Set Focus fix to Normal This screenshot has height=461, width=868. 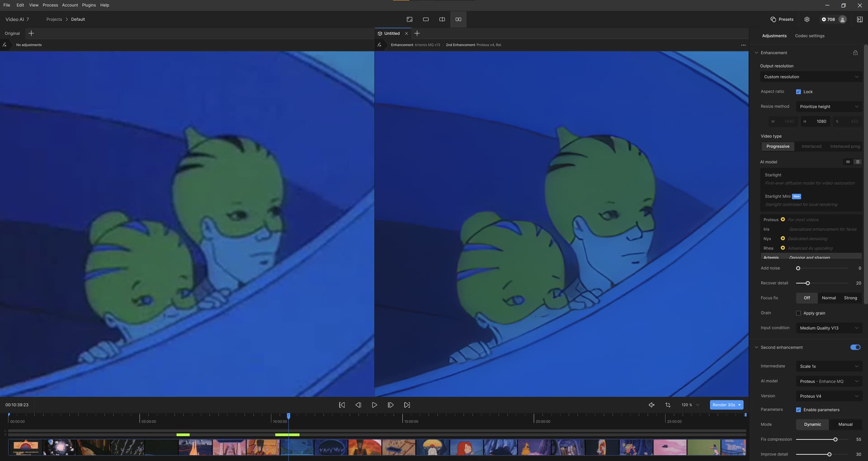coord(829,298)
